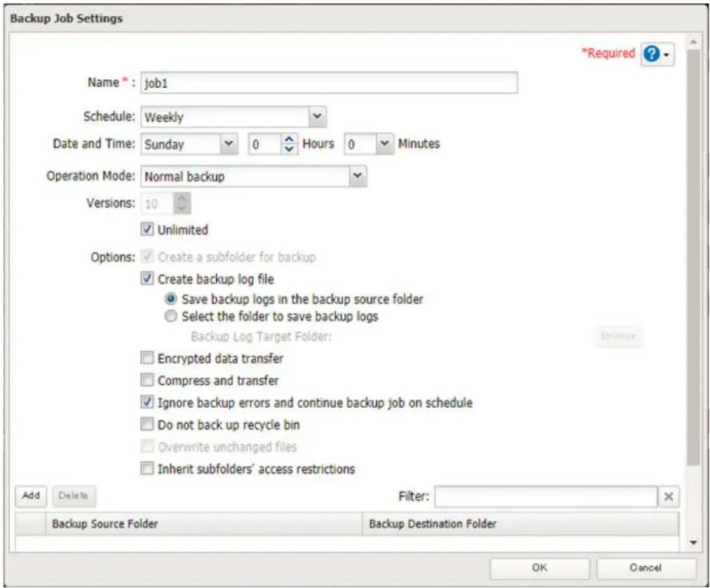The image size is (710, 588).
Task: Check Inherit subfolders' access restrictions
Action: [147, 468]
